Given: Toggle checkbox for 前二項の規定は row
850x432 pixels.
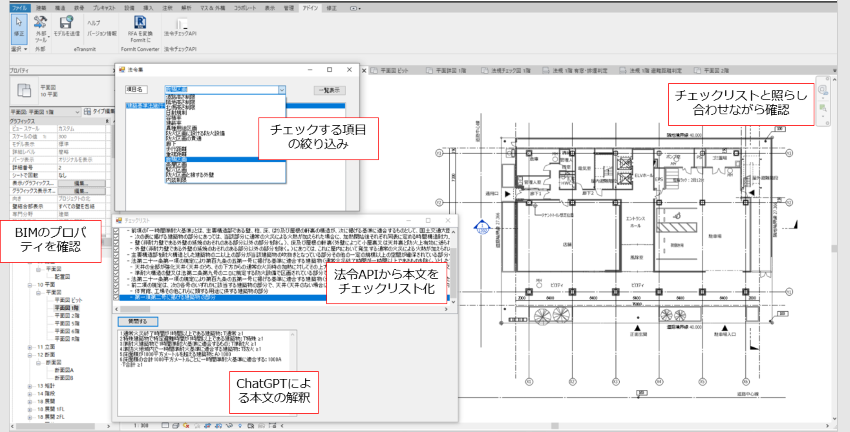Looking at the screenshot, I should (116, 285).
